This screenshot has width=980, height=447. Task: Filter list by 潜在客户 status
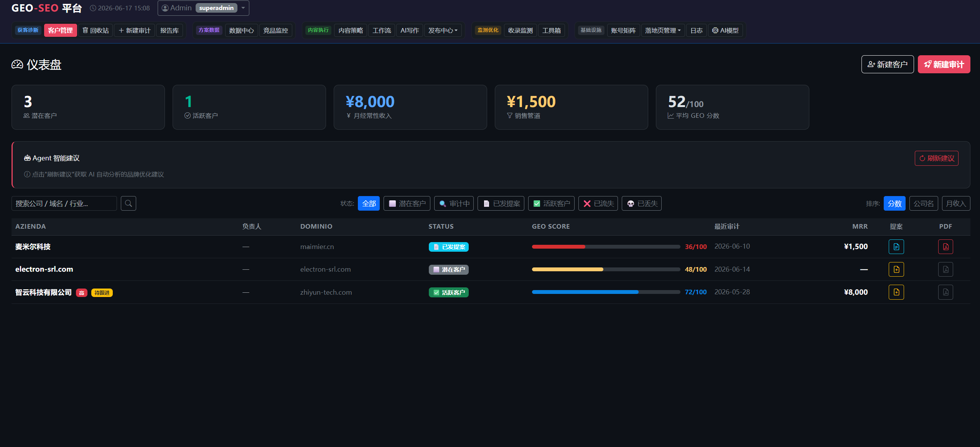[407, 203]
